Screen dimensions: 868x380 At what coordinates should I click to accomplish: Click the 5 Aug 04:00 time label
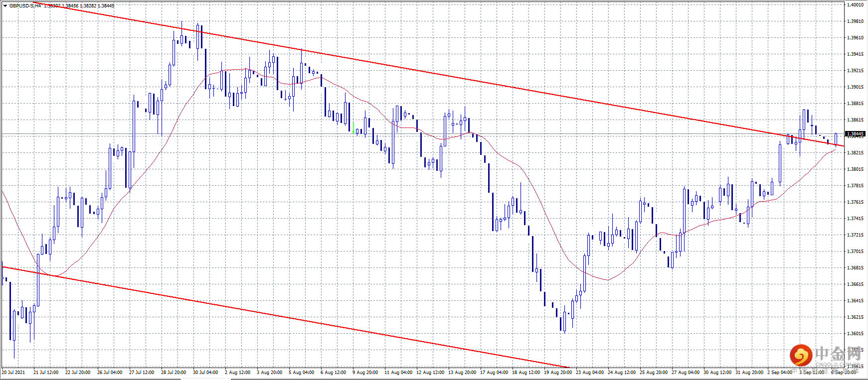pyautogui.click(x=301, y=372)
